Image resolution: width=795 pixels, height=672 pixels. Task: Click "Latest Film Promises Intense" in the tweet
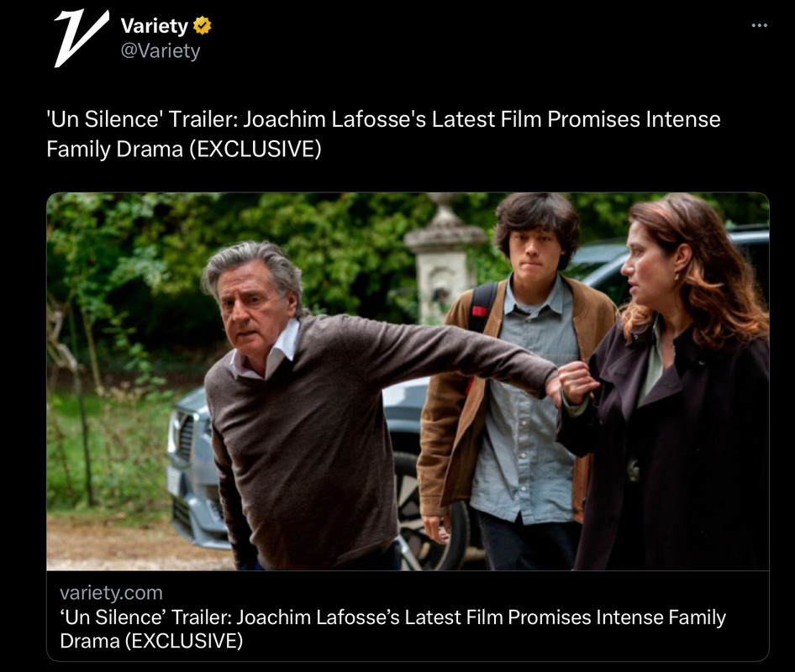(576, 119)
